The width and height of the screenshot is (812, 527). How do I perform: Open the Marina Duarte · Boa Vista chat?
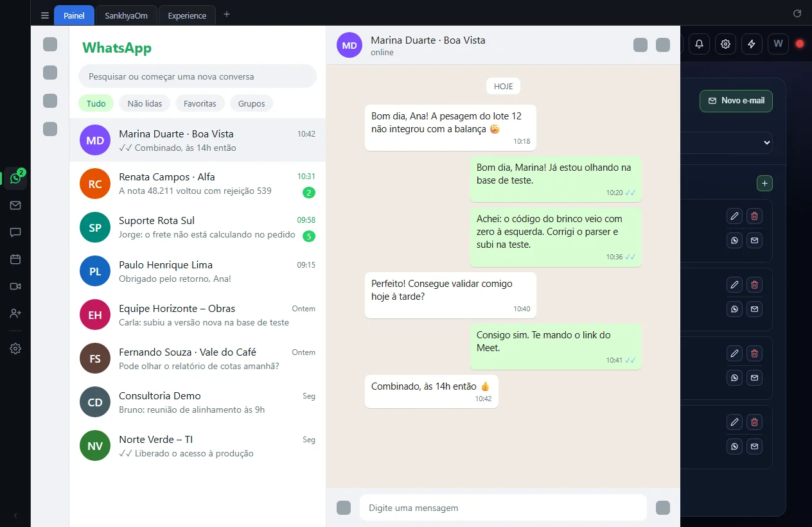[x=197, y=140]
